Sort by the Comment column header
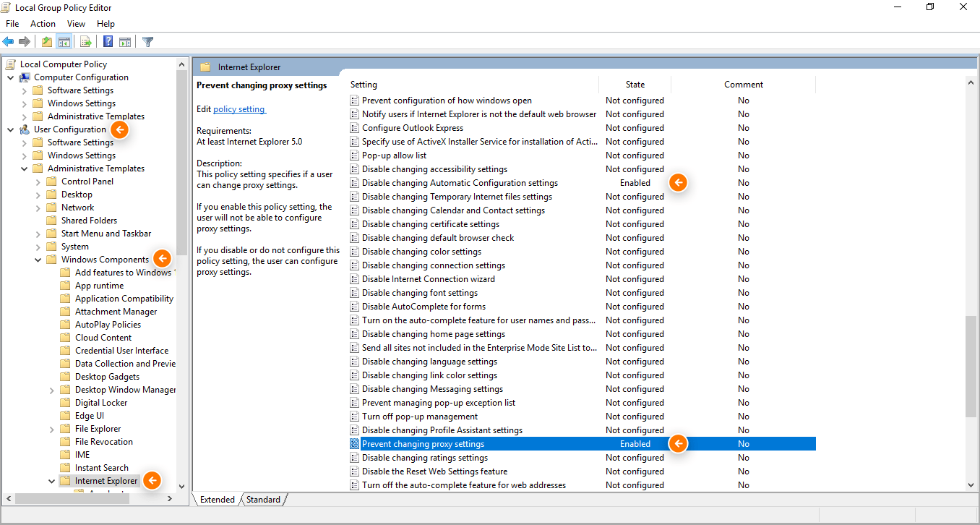 744,85
